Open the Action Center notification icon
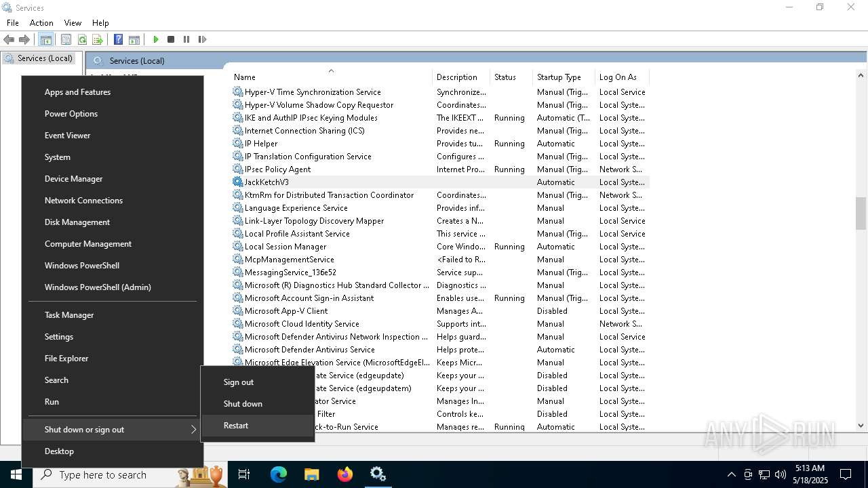This screenshot has width=868, height=488. pyautogui.click(x=846, y=474)
